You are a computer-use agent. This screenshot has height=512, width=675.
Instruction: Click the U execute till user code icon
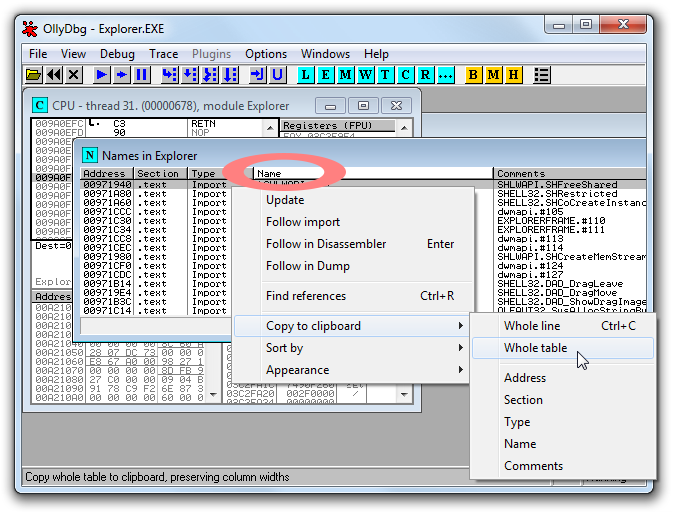[278, 75]
